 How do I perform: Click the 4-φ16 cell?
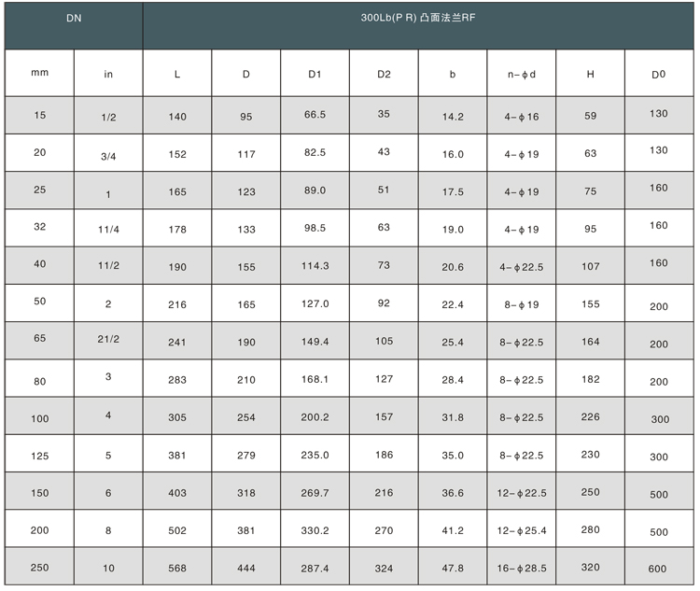(522, 116)
